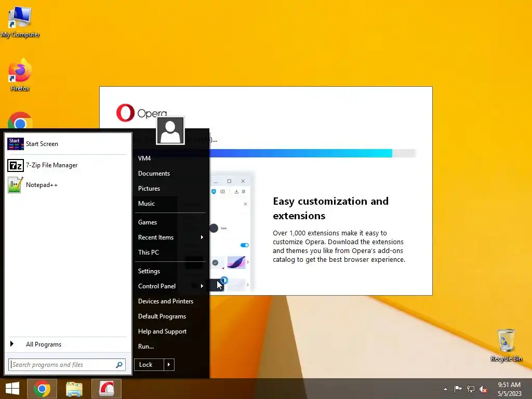Click the Windows Start button
The height and width of the screenshot is (399, 532).
(12, 389)
